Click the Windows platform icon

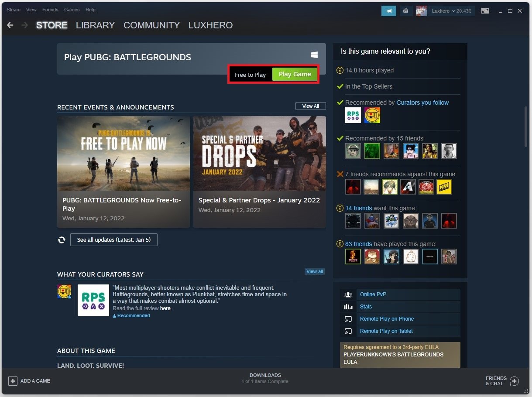[314, 55]
